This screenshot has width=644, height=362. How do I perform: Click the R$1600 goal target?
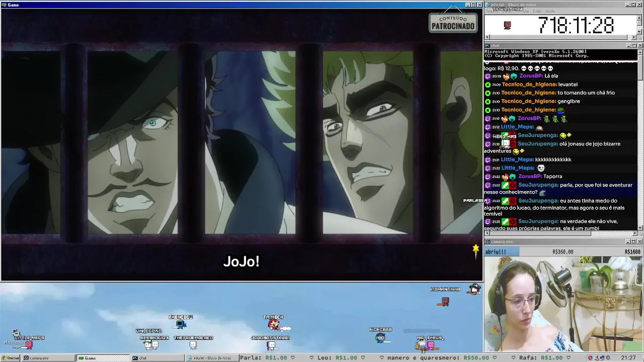tap(632, 252)
